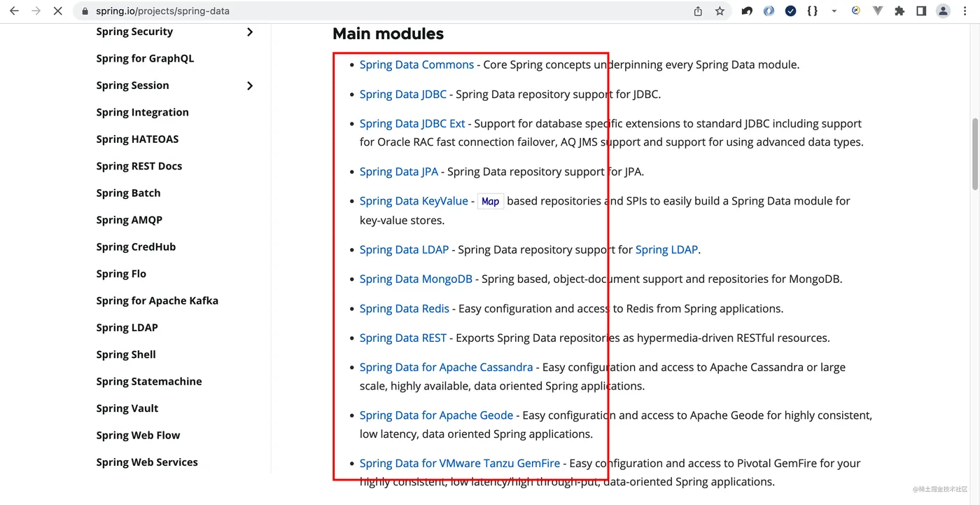This screenshot has height=505, width=980.
Task: Open the curly braces extension
Action: pyautogui.click(x=812, y=11)
